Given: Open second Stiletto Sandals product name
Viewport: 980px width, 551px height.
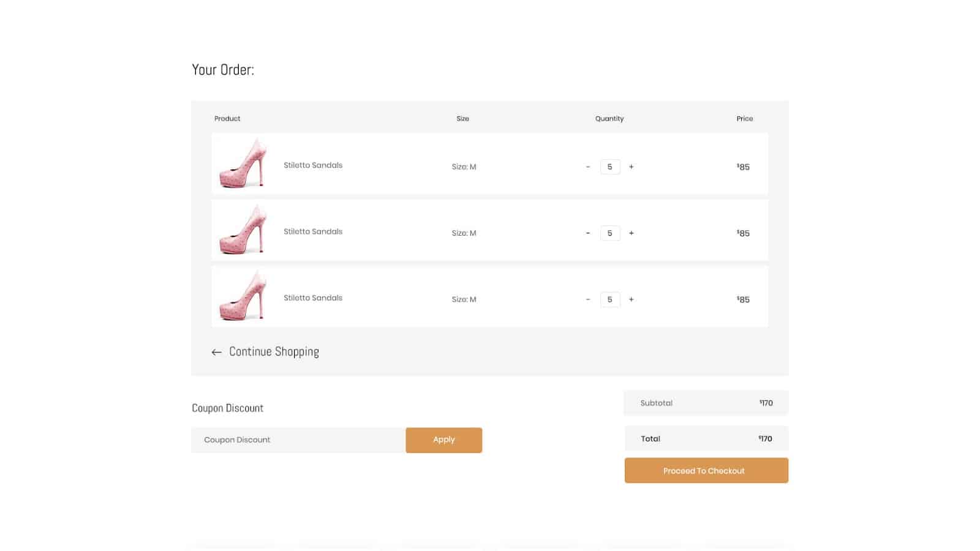Looking at the screenshot, I should pyautogui.click(x=313, y=231).
